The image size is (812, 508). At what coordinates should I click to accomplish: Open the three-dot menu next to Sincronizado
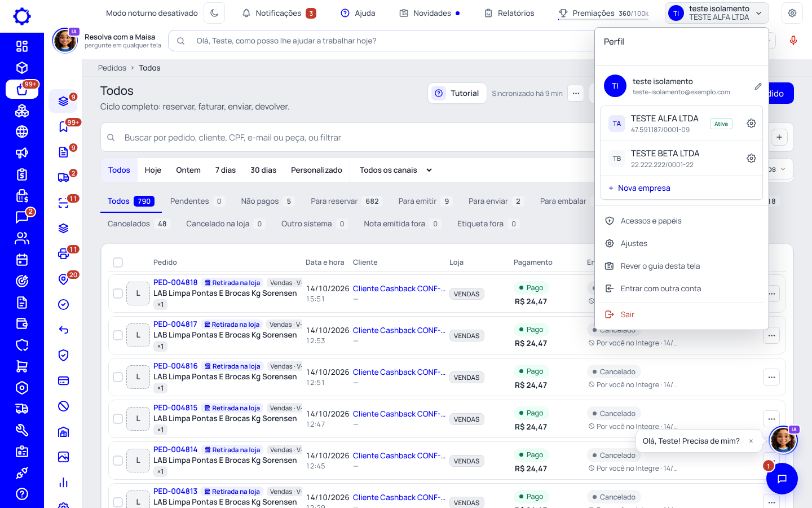[x=576, y=93]
